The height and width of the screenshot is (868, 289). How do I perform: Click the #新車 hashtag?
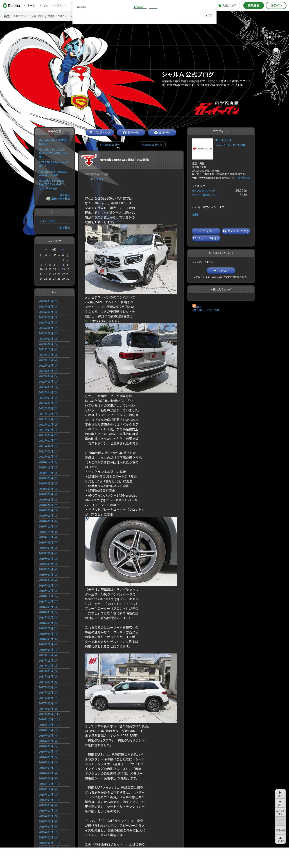(x=195, y=214)
